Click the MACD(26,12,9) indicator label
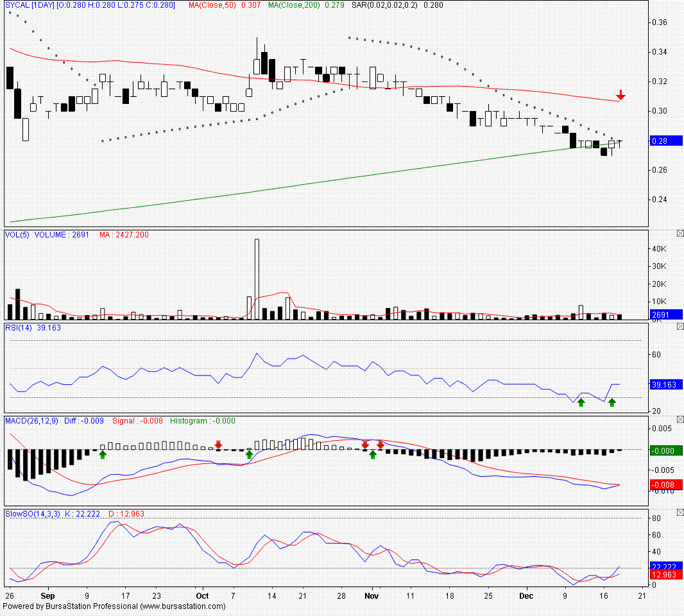Image resolution: width=684 pixels, height=616 pixels. pos(31,421)
